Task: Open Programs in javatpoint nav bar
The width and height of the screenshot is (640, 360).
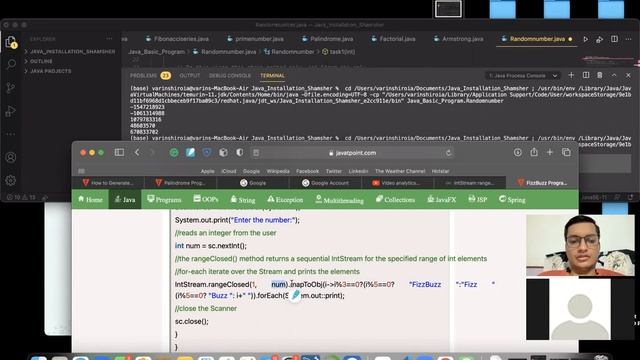Action: [x=164, y=199]
